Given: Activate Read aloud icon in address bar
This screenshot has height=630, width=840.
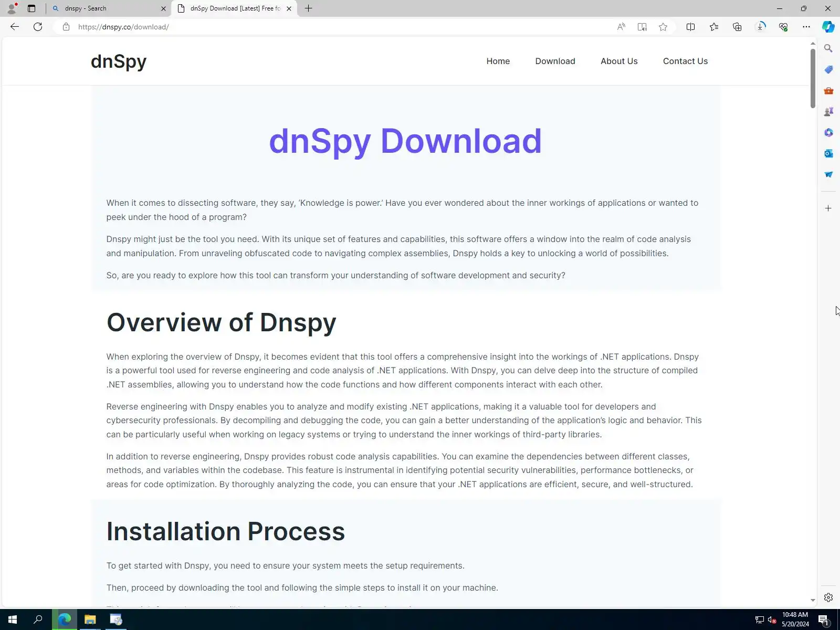Looking at the screenshot, I should click(621, 27).
